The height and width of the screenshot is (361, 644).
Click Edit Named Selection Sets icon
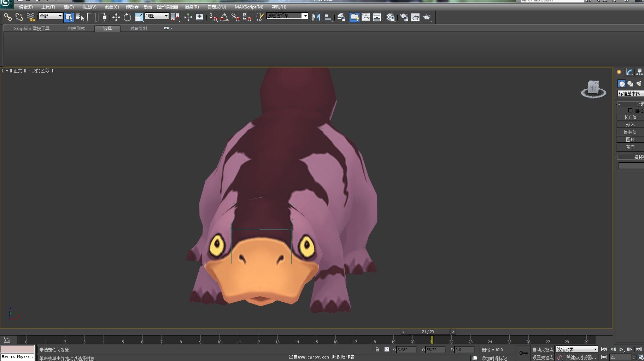[x=260, y=17]
